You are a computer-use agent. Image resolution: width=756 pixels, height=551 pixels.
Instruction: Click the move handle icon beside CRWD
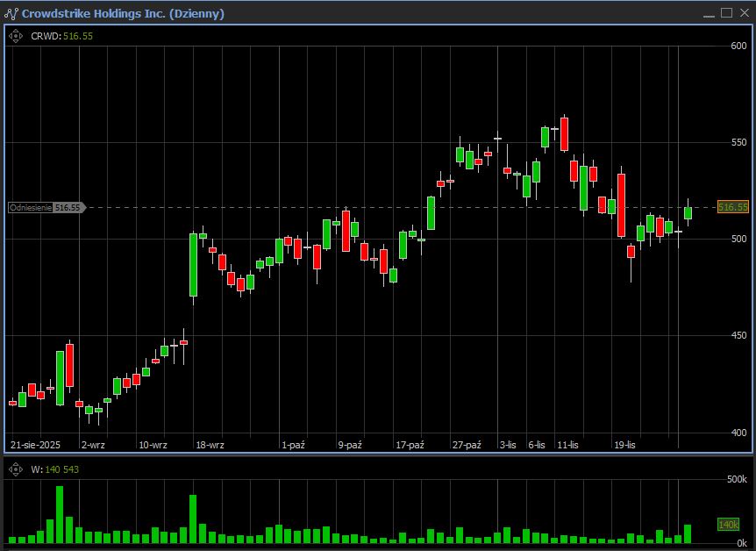[x=15, y=36]
